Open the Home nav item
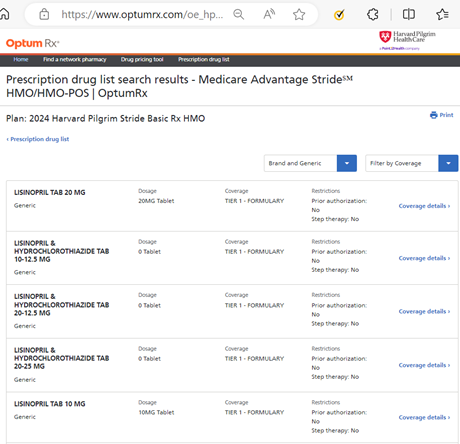The image size is (460, 444). click(x=21, y=59)
